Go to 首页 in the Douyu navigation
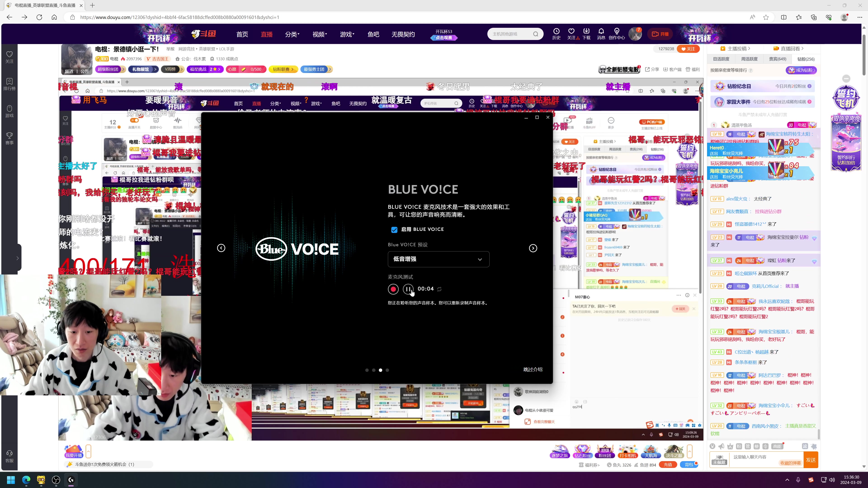The height and width of the screenshot is (488, 868). point(242,34)
